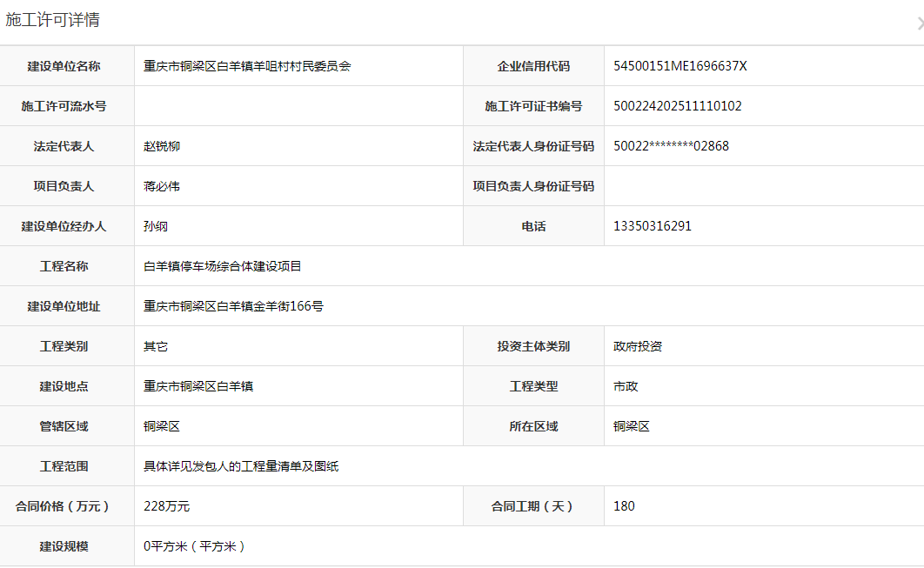Screen dimensions: 924x568
Task: Click the contract price 228万元
Action: (166, 506)
